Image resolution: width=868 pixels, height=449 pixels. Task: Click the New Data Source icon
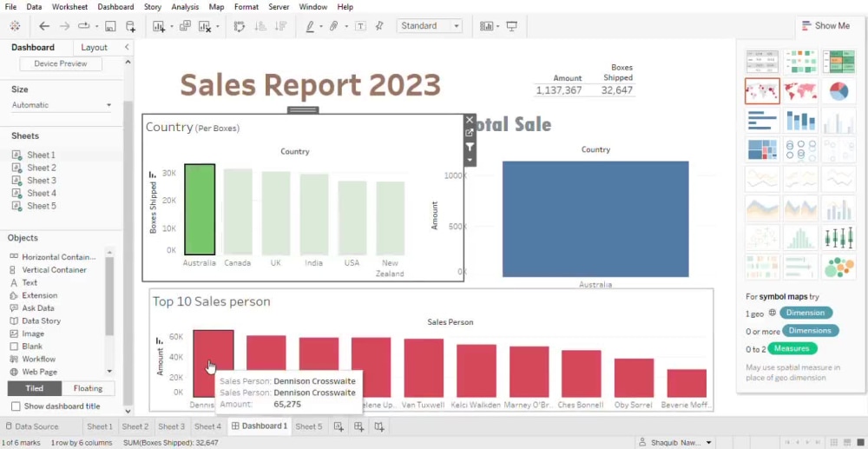click(130, 26)
